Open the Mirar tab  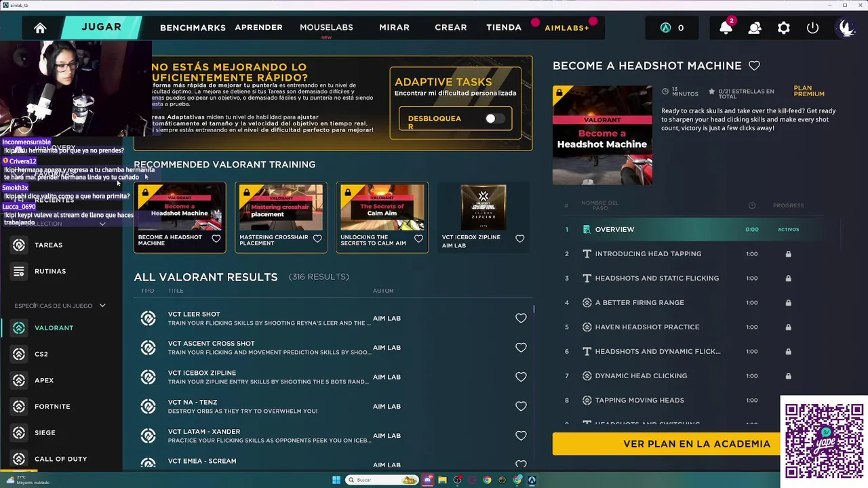(x=394, y=27)
